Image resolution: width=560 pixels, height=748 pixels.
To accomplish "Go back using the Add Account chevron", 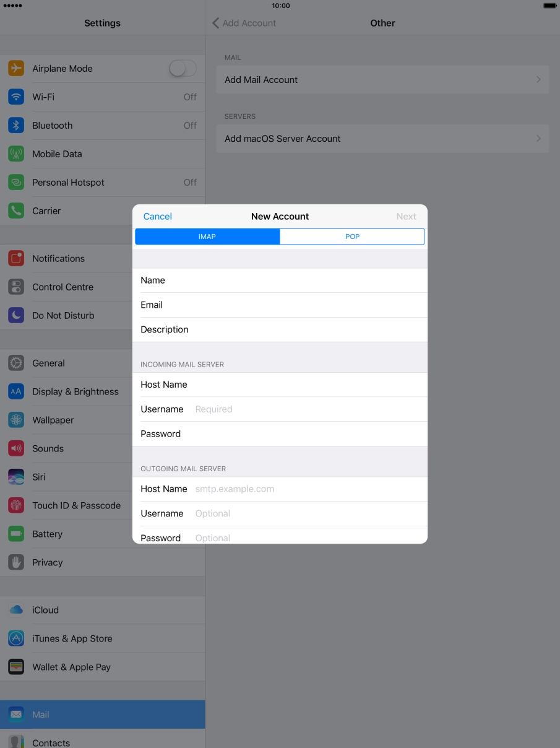I will point(215,23).
